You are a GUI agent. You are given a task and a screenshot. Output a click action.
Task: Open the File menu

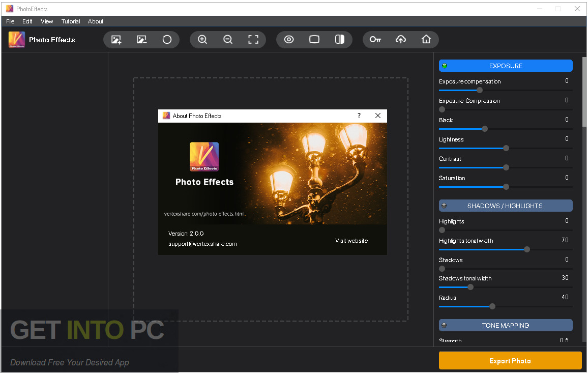click(10, 21)
